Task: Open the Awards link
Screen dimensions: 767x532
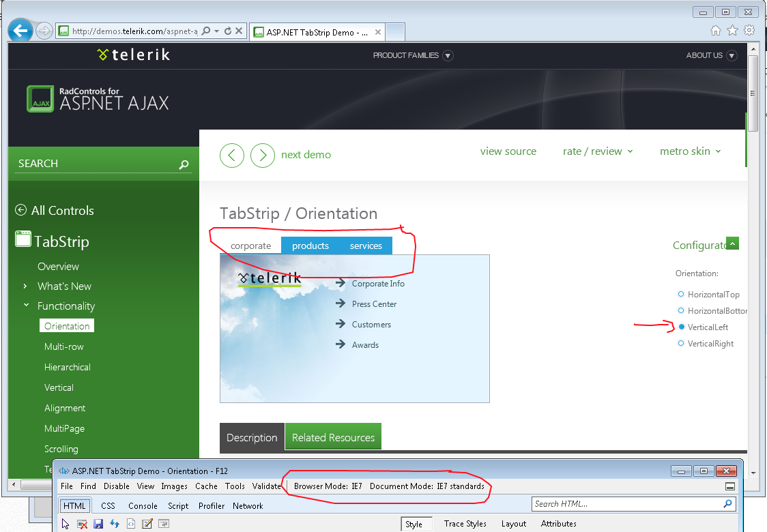Action: (x=365, y=345)
